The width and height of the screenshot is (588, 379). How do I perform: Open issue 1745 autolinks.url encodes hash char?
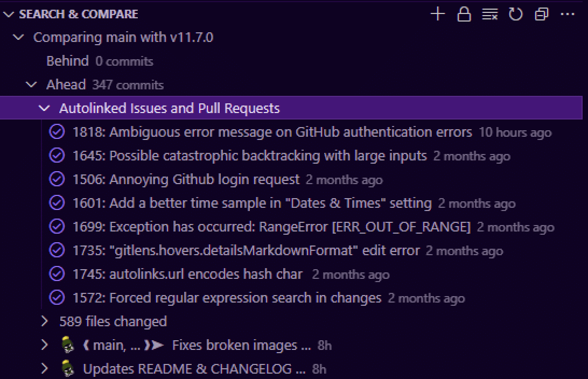(x=187, y=274)
